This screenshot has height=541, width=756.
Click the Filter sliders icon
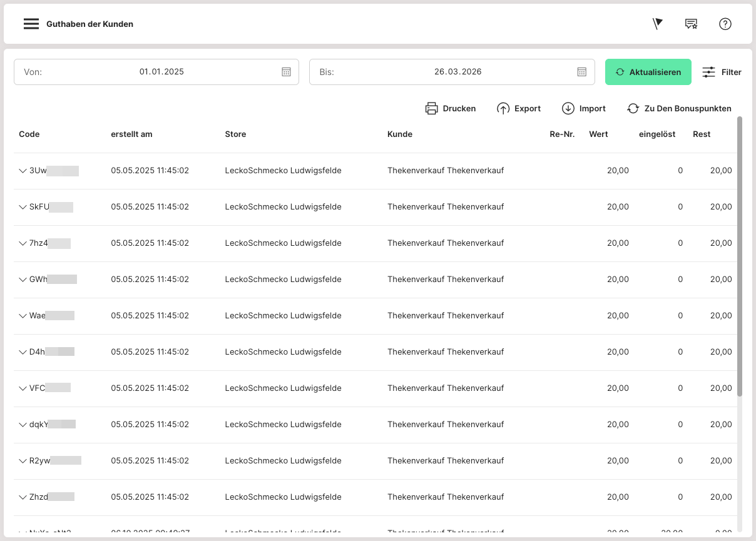coord(708,72)
